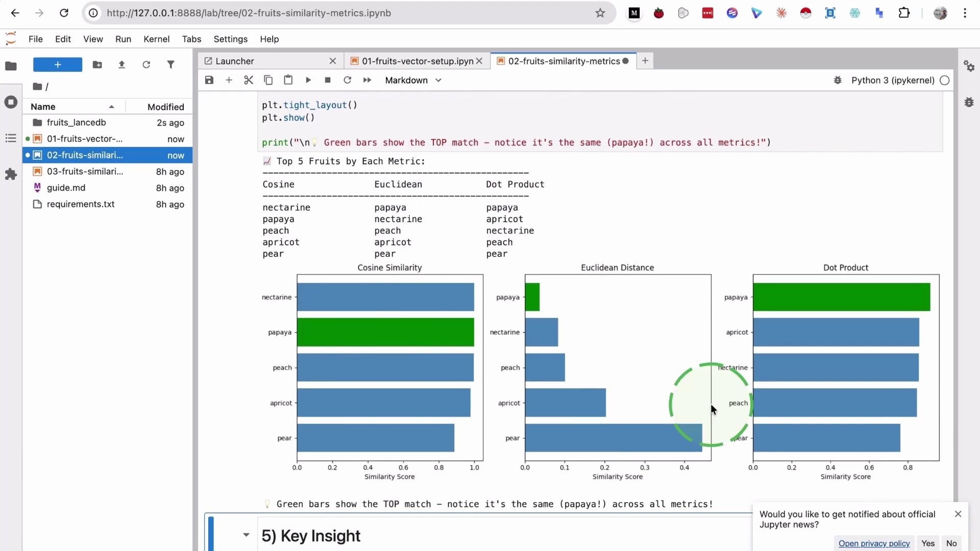980x551 pixels.
Task: Sort files by Name column header
Action: [x=74, y=107]
